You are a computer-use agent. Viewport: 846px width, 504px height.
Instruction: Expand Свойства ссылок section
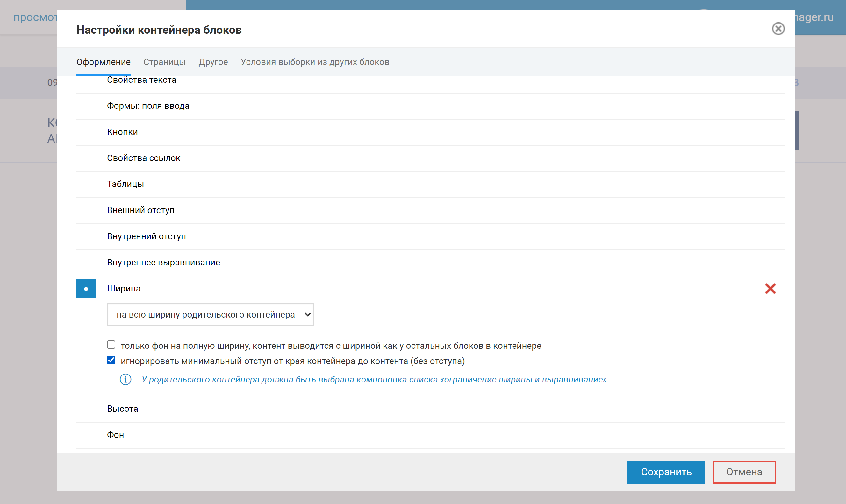pyautogui.click(x=143, y=158)
